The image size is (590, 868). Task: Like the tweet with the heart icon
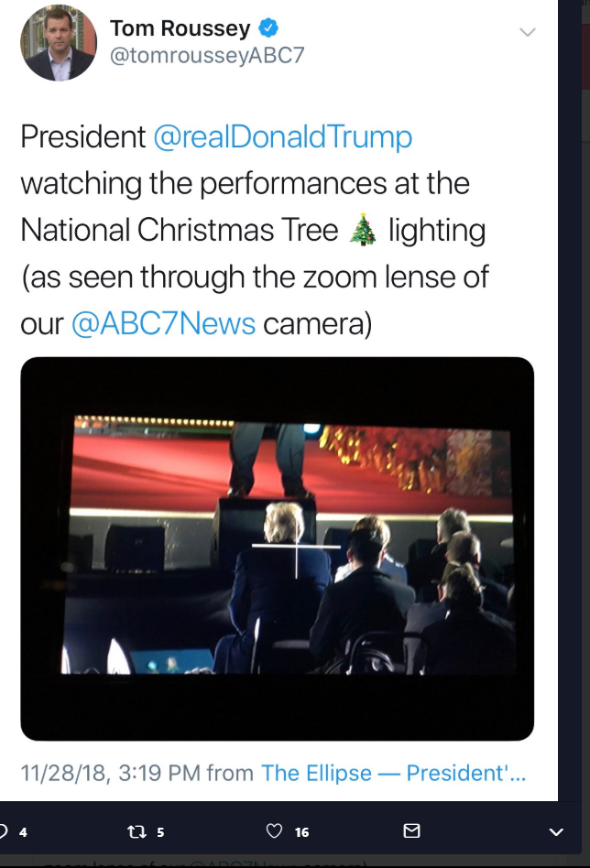coord(274,831)
